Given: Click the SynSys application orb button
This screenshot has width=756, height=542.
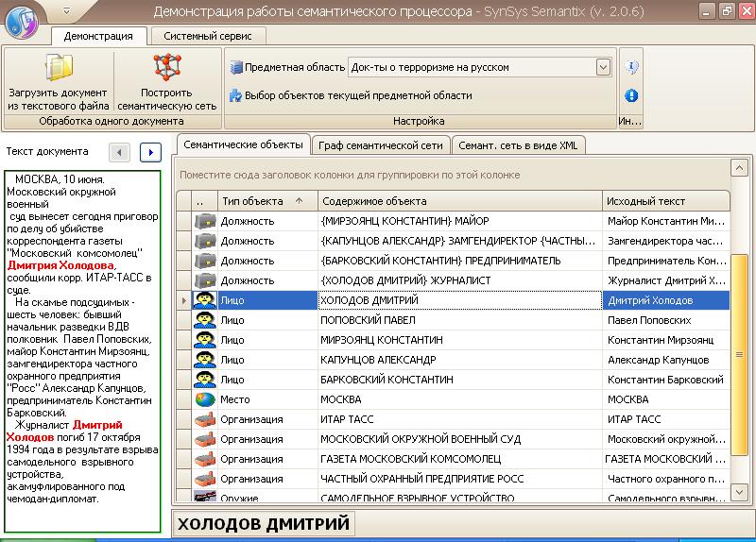Looking at the screenshot, I should tap(21, 22).
